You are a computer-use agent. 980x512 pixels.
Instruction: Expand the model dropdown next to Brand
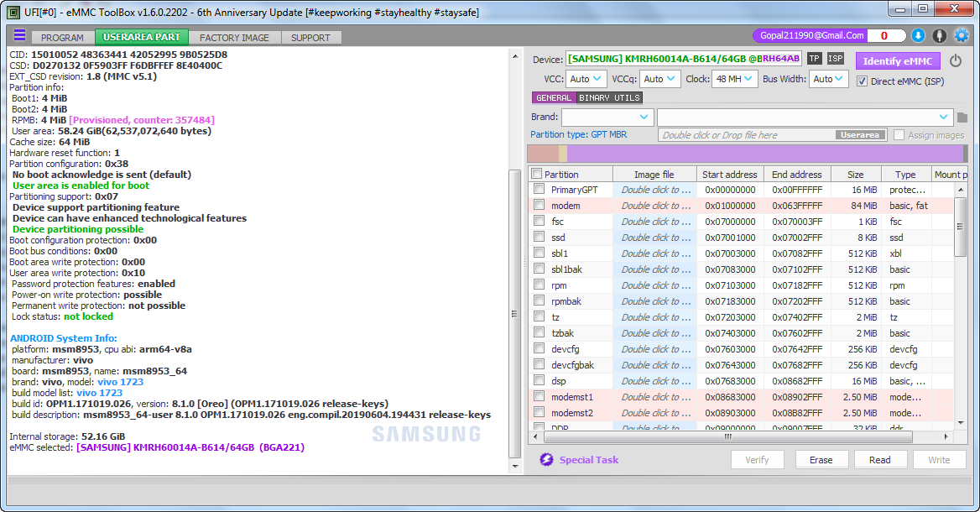tap(805, 117)
